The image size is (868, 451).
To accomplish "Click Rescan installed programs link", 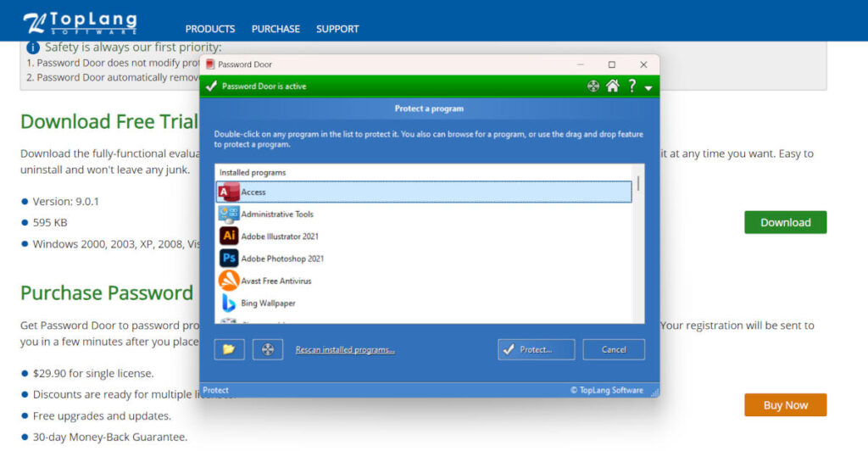I will pyautogui.click(x=345, y=350).
